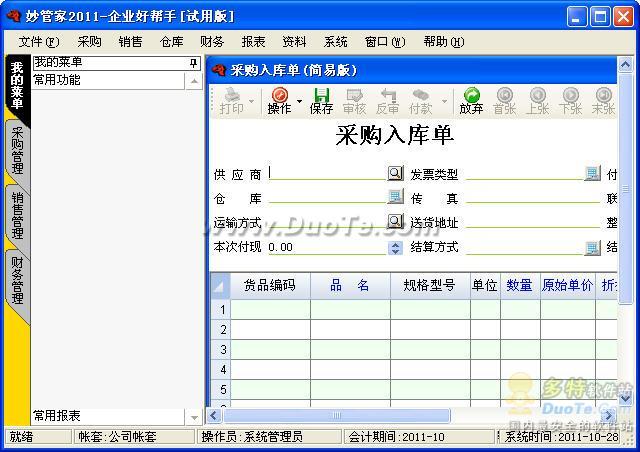Image resolution: width=640 pixels, height=452 pixels.
Task: Expand 常用报表 section arrow
Action: tap(194, 417)
